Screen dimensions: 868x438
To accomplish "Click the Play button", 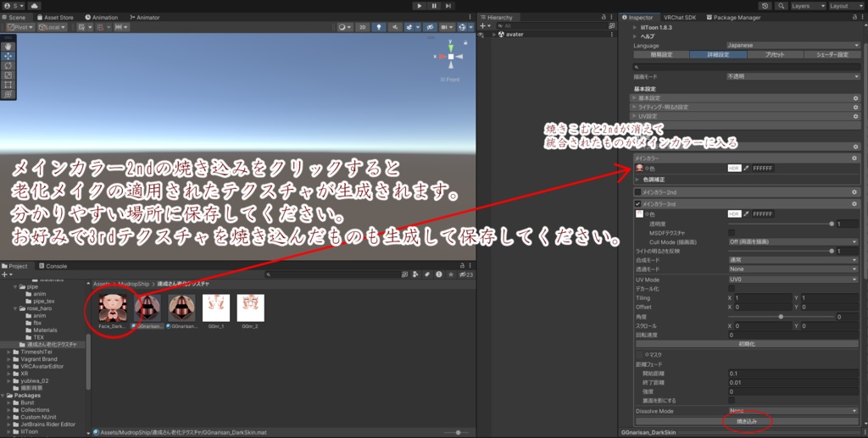I will point(419,6).
